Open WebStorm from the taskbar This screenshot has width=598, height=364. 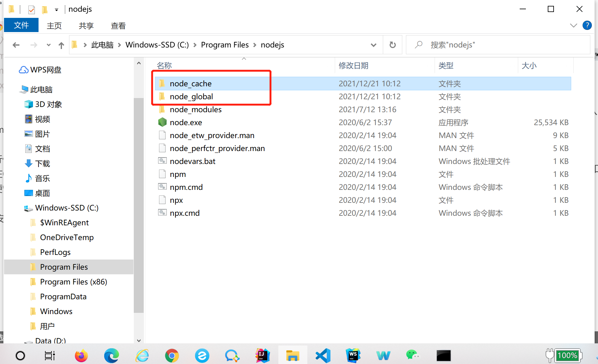pos(353,355)
